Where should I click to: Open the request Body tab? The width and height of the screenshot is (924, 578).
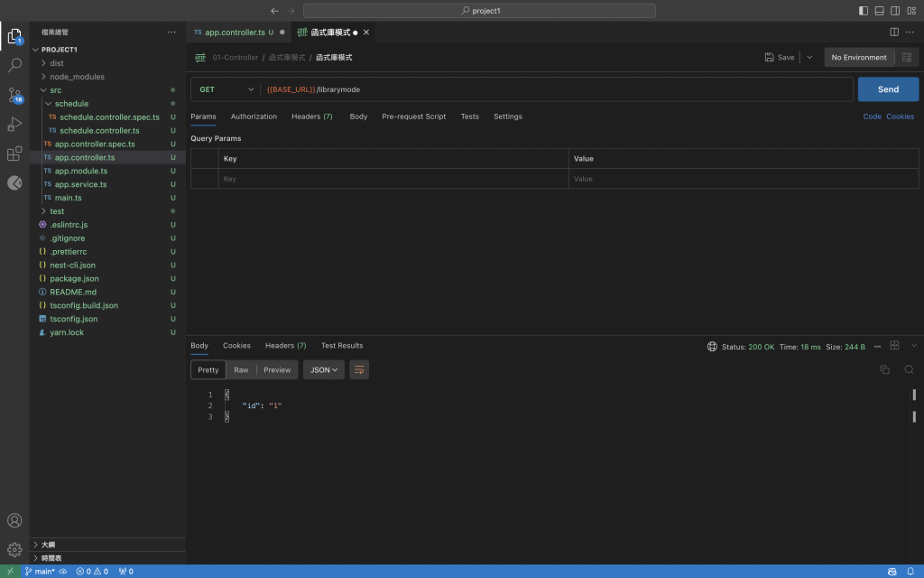358,117
